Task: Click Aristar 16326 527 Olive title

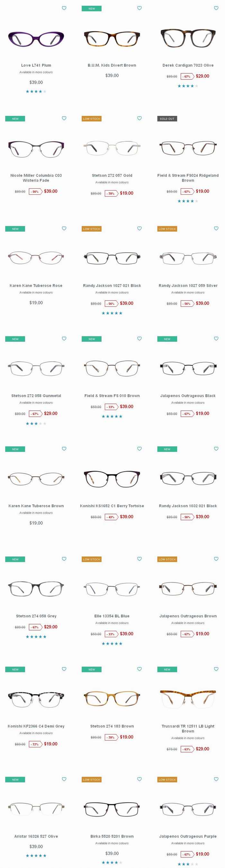Action: tap(36, 837)
